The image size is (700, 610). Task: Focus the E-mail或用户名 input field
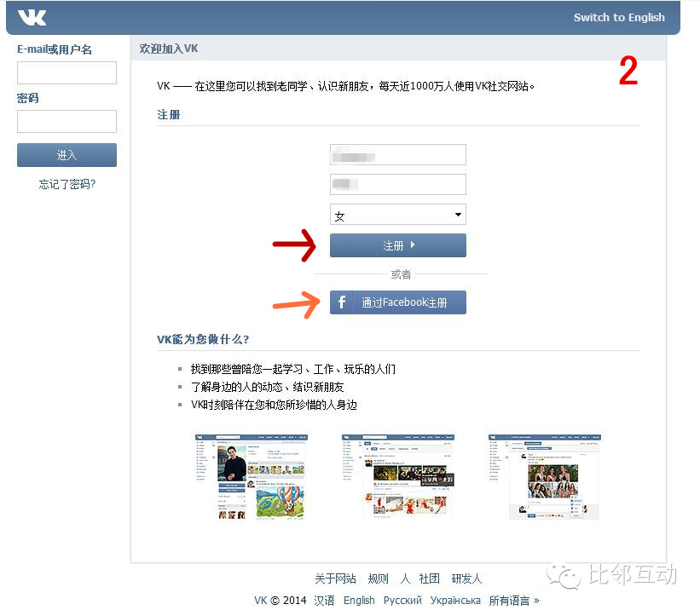pyautogui.click(x=67, y=72)
